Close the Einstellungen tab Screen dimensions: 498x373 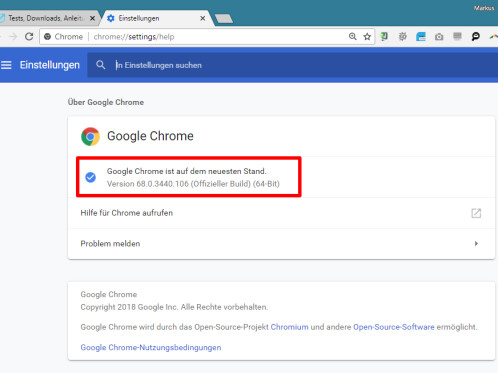click(x=202, y=18)
